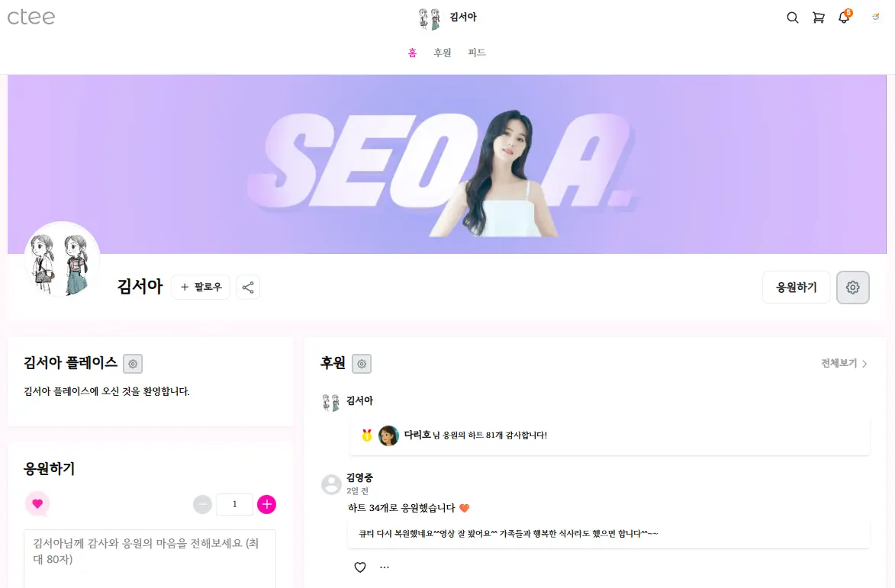Like 김영중's post with heart icon
The width and height of the screenshot is (895, 588).
point(360,567)
